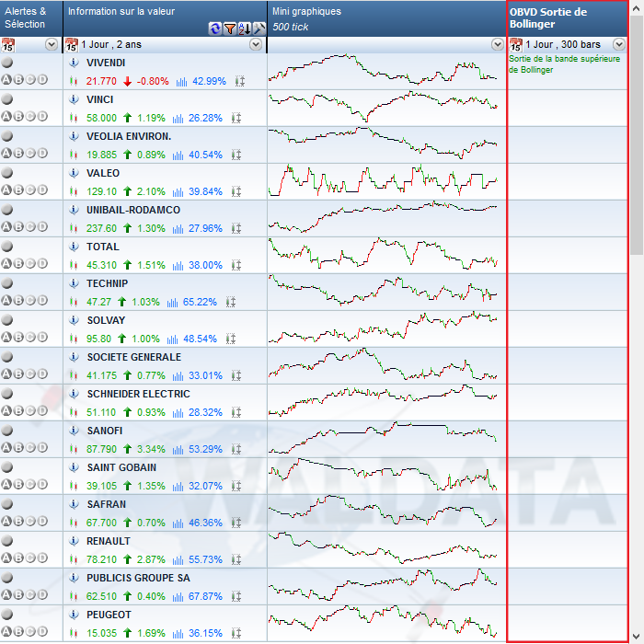The image size is (644, 644).
Task: Open the info icon for VIVENDI
Action: (74, 63)
